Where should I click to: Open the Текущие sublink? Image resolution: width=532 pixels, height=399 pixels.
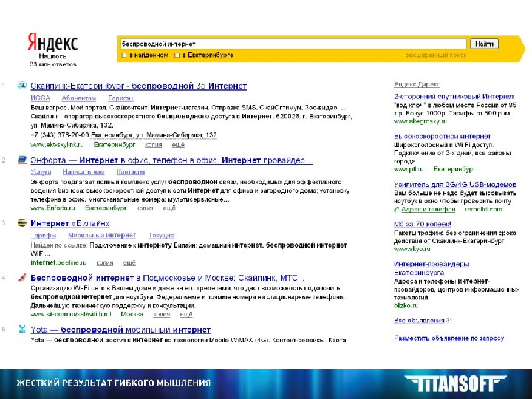click(x=161, y=235)
